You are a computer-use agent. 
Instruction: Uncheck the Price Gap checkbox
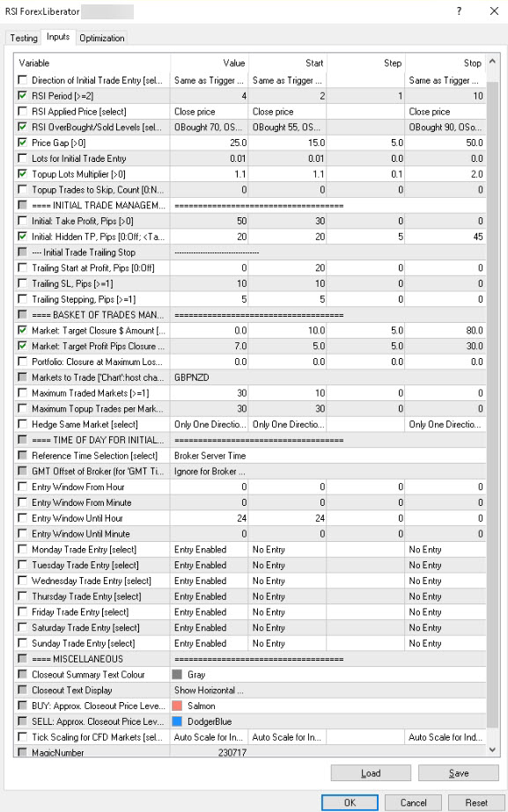point(22,143)
